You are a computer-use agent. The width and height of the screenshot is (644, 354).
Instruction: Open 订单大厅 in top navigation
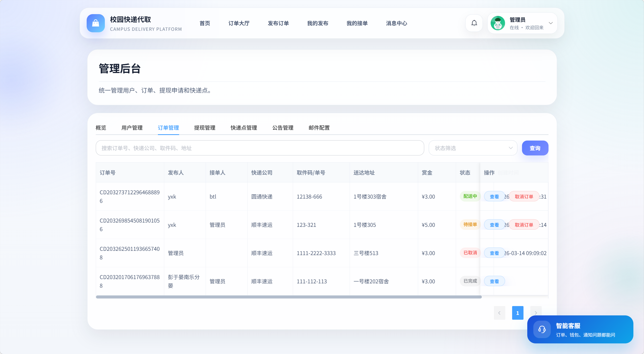coord(239,23)
